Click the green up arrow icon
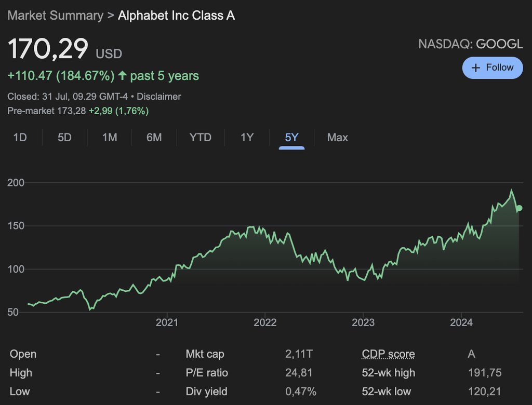 (x=122, y=76)
